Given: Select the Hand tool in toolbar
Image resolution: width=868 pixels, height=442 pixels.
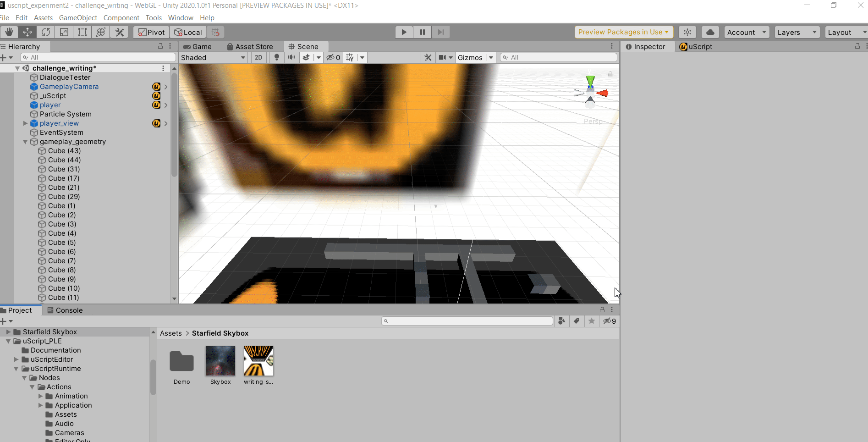Looking at the screenshot, I should [x=9, y=32].
